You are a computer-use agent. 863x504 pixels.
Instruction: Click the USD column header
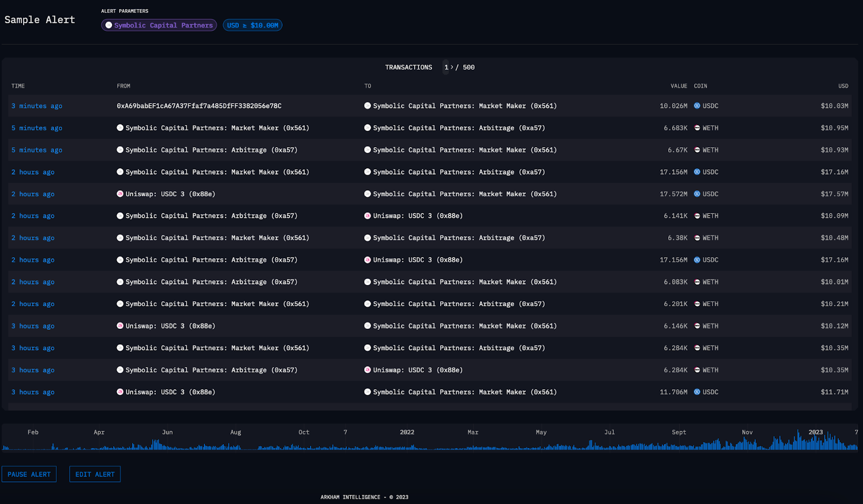[x=843, y=86]
